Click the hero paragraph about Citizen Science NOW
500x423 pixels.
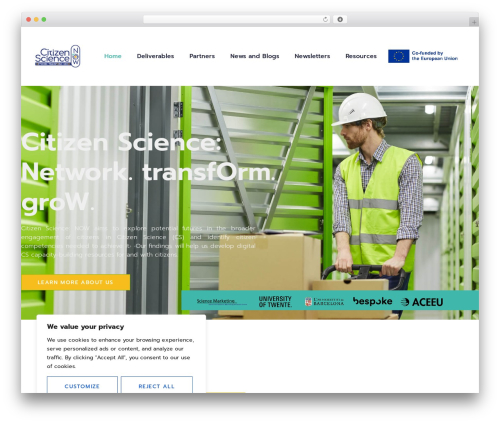coord(138,241)
